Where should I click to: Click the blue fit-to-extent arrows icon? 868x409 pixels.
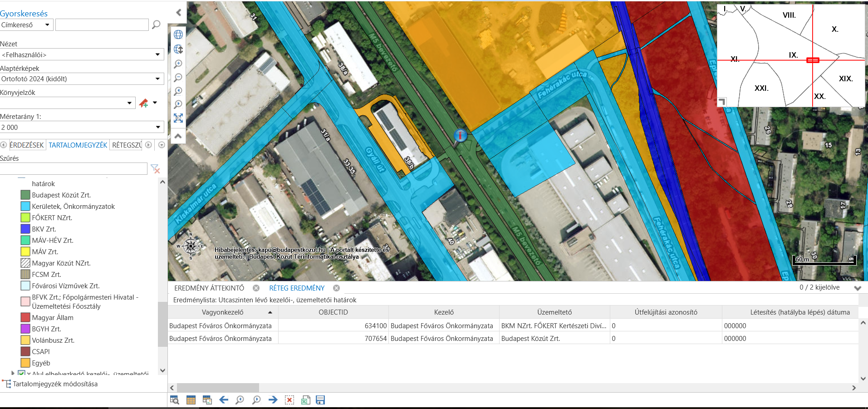point(178,118)
